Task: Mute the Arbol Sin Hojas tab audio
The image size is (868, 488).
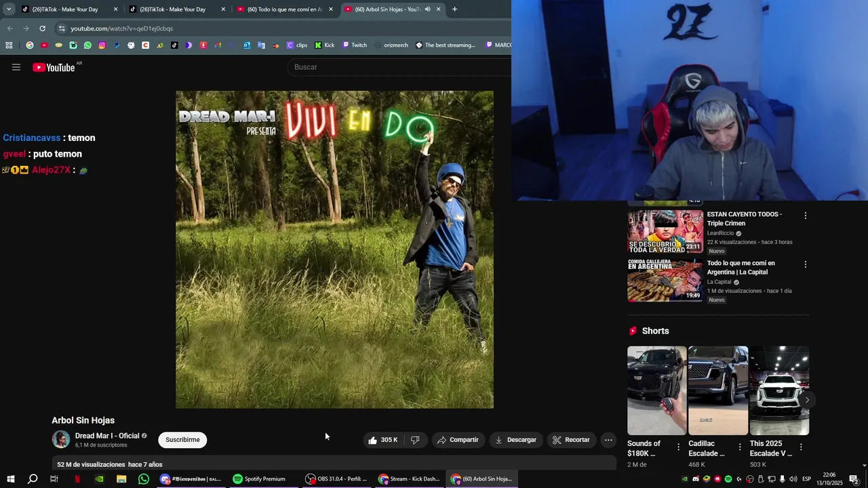Action: click(x=427, y=9)
